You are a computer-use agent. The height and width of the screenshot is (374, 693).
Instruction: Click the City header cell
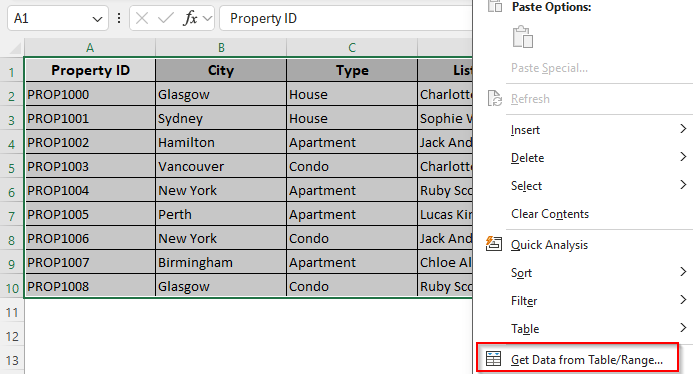click(221, 70)
